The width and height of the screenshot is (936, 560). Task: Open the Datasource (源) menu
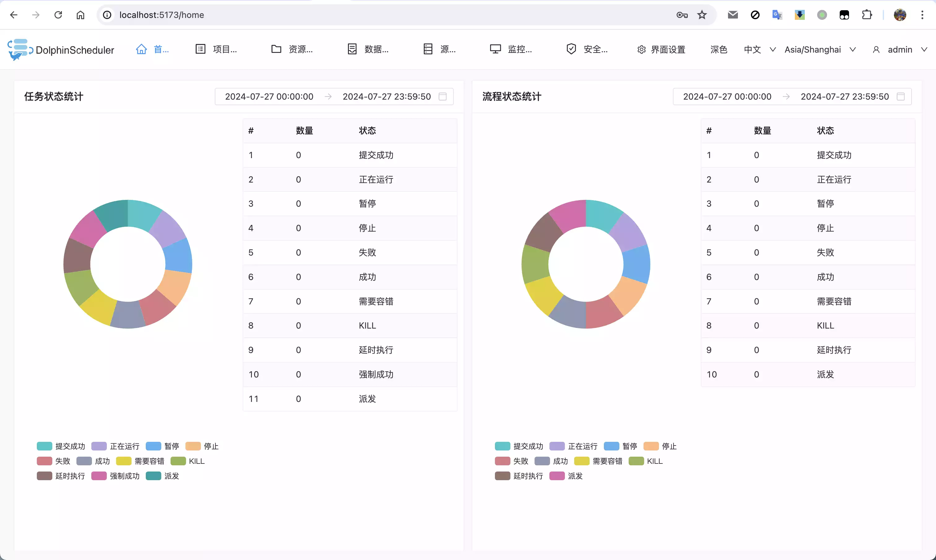439,50
